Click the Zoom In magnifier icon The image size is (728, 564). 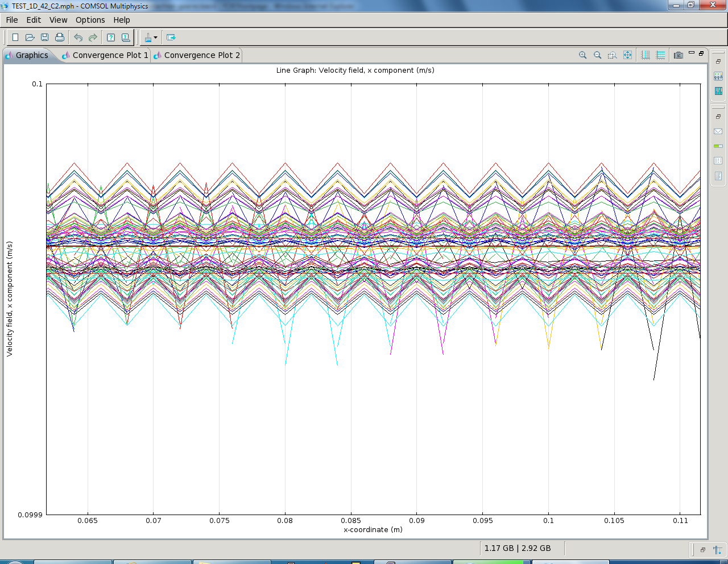click(x=582, y=55)
